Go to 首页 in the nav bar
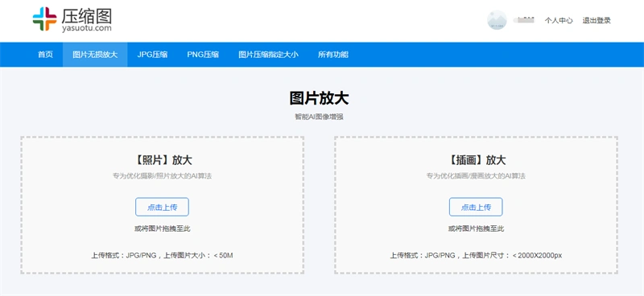This screenshot has height=296, width=644. point(45,55)
